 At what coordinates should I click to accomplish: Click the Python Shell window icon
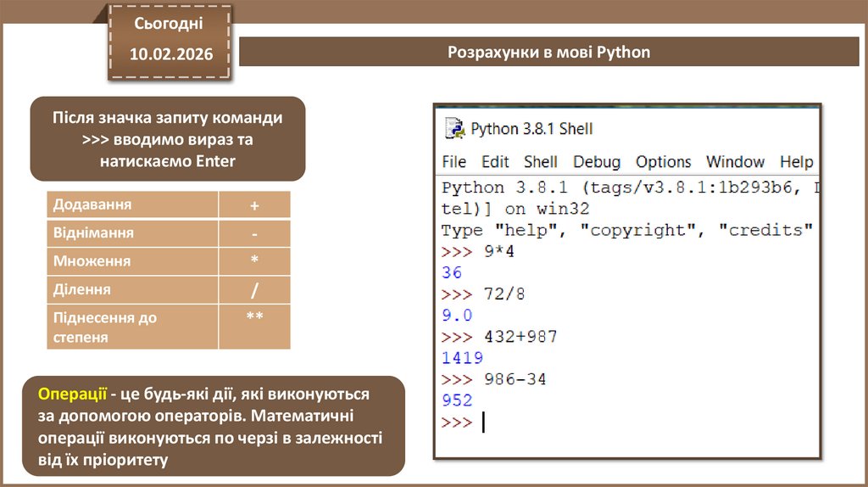(455, 129)
